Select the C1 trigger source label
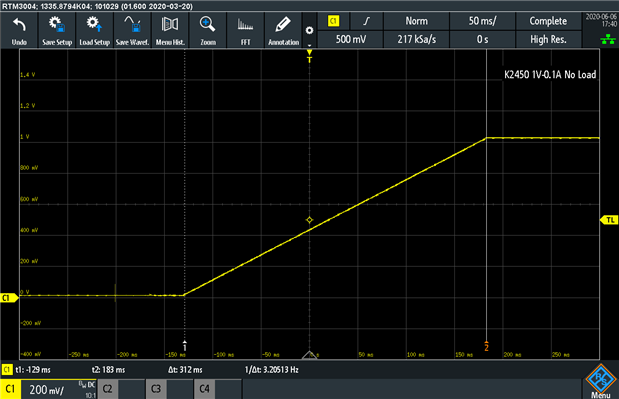 [x=333, y=21]
